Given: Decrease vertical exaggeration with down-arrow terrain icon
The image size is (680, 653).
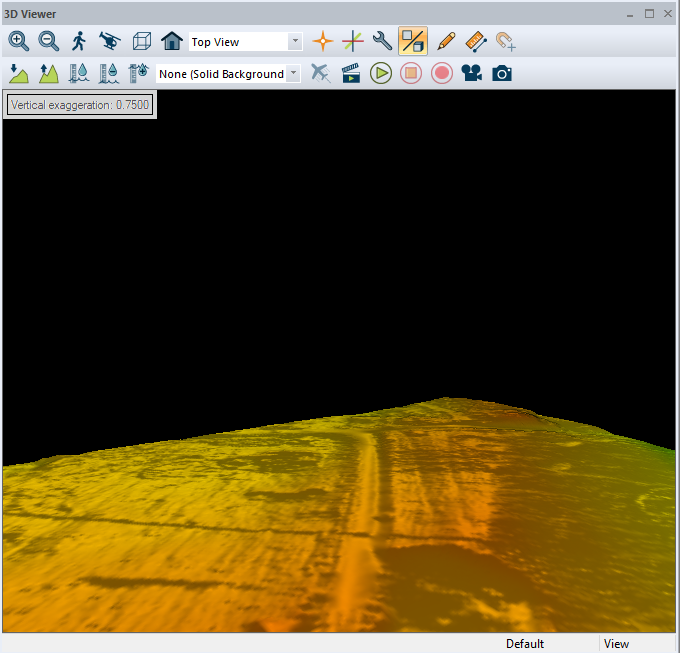Looking at the screenshot, I should pyautogui.click(x=18, y=73).
